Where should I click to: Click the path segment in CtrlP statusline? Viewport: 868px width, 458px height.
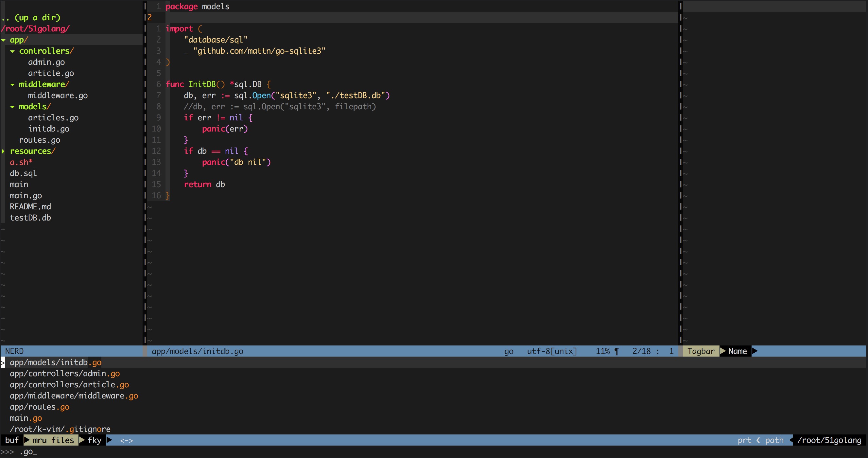tap(774, 440)
